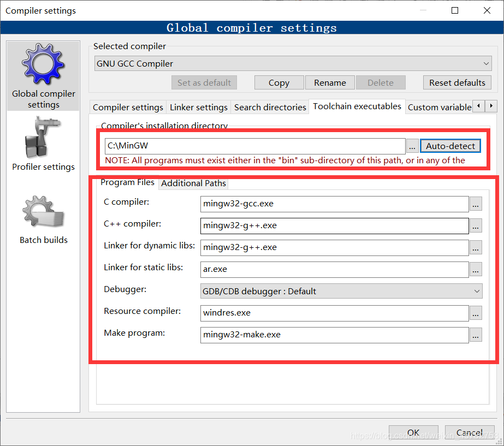Focus the C:\MinGW installation directory field
Image resolution: width=504 pixels, height=446 pixels.
point(255,146)
